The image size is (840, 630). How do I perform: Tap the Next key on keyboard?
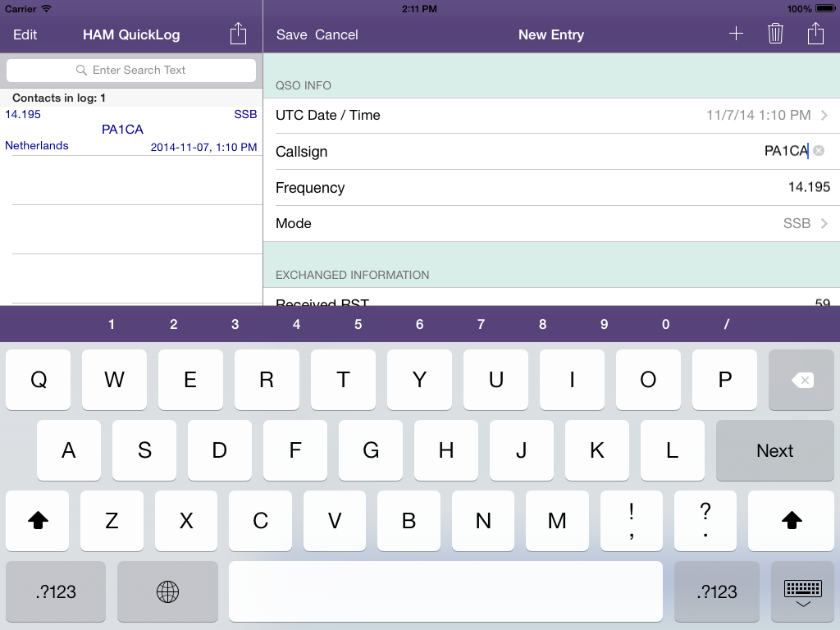click(774, 450)
